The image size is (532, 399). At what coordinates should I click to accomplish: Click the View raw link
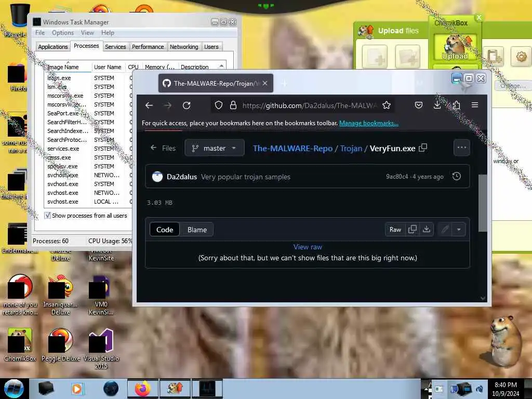click(308, 247)
